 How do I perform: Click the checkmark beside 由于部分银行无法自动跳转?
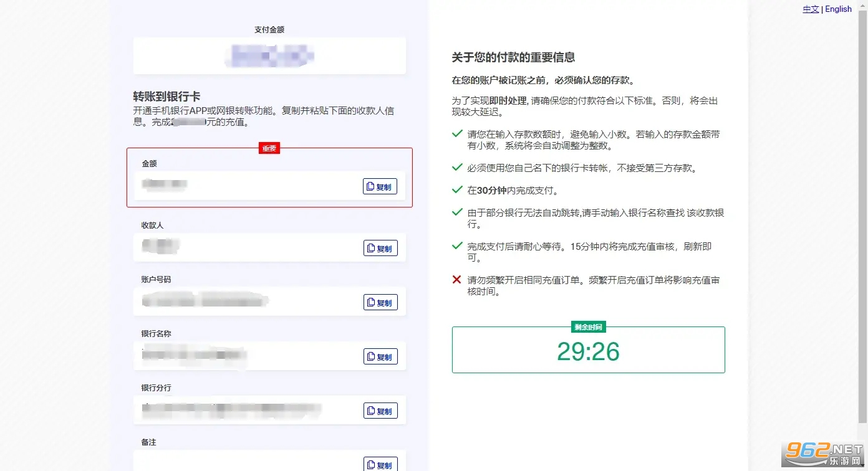457,212
